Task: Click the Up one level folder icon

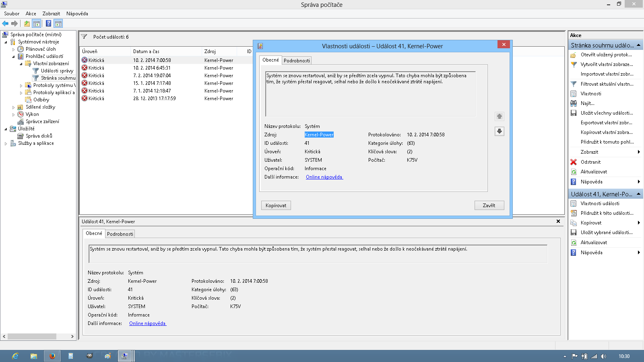Action: [x=27, y=24]
